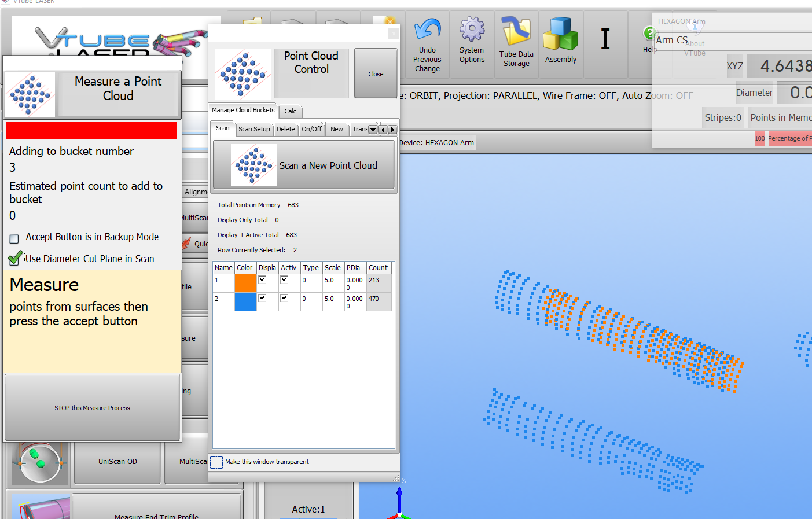The image size is (812, 519).
Task: Toggle Display checkbox for bucket 2
Action: click(x=262, y=298)
